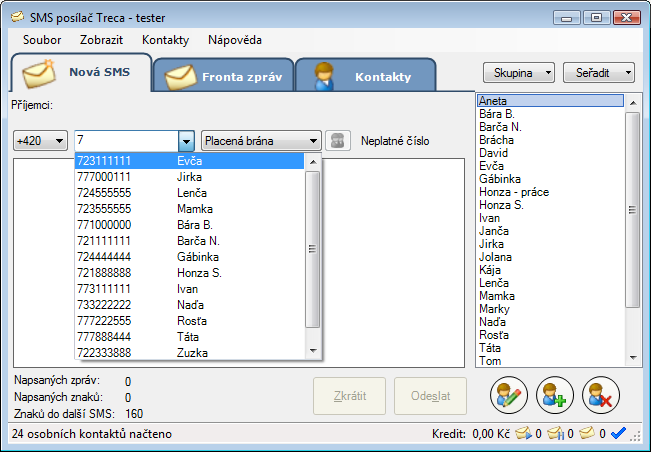Image resolution: width=651 pixels, height=452 pixels.
Task: Click the add new contact icon
Action: tap(555, 395)
